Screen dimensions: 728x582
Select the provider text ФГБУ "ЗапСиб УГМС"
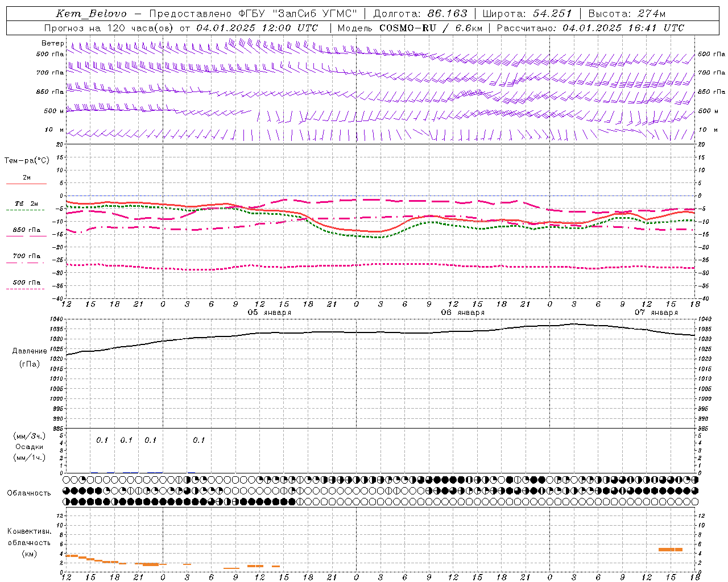pos(298,14)
